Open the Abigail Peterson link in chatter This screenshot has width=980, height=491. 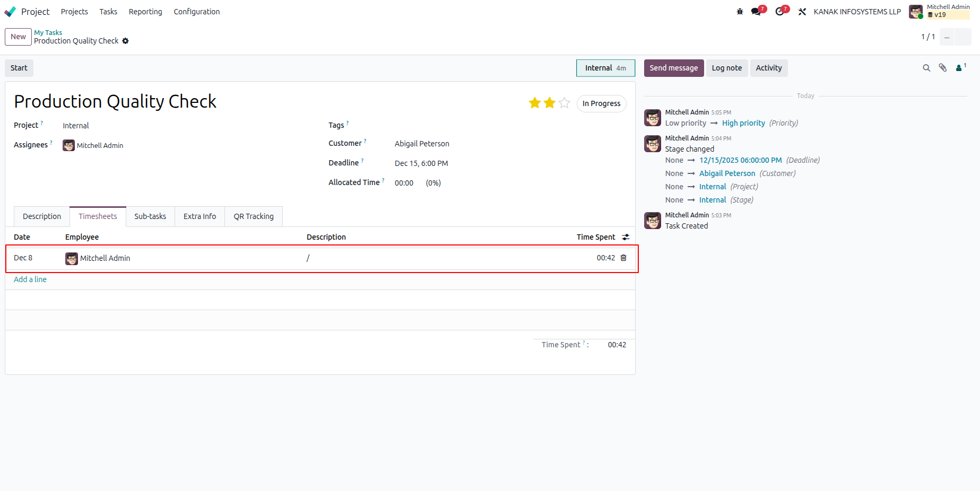coord(727,173)
